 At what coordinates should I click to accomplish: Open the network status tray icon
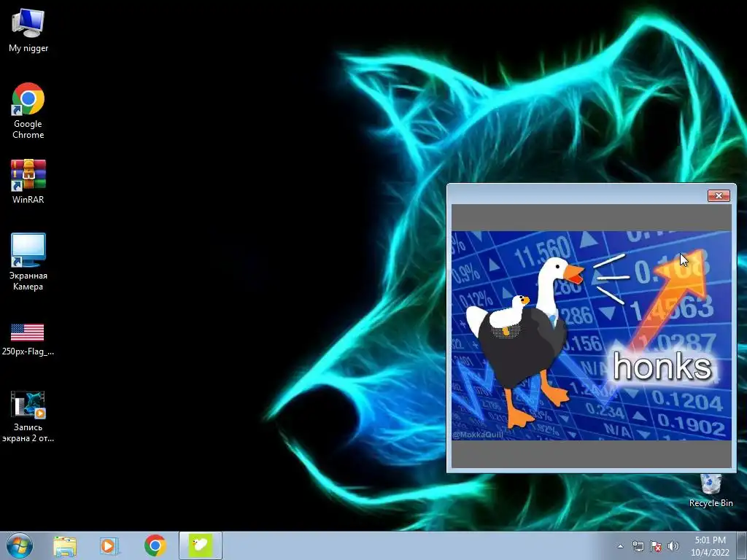(638, 547)
